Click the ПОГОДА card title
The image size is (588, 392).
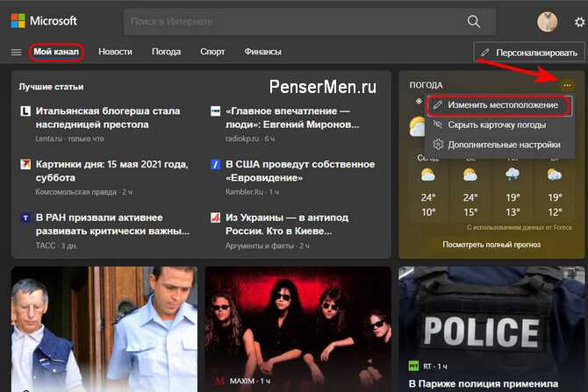426,85
